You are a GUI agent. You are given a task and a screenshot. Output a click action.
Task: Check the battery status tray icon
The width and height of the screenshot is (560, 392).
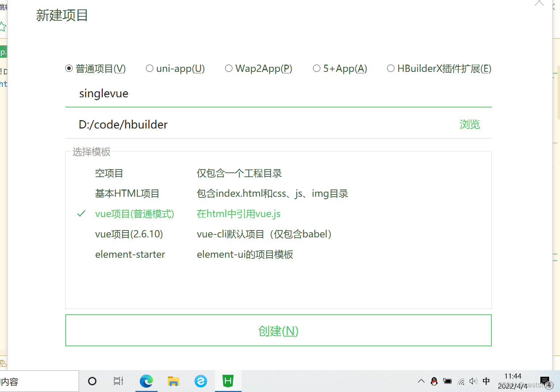coord(447,381)
